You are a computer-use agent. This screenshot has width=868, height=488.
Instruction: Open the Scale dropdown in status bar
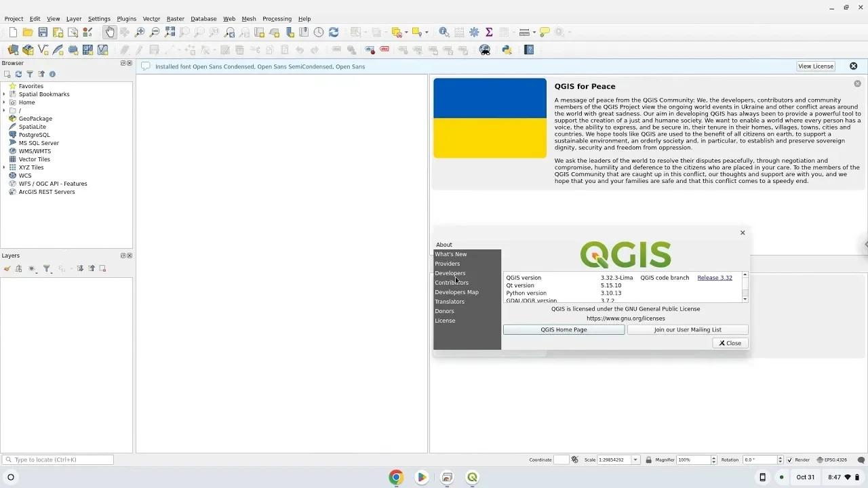click(635, 460)
